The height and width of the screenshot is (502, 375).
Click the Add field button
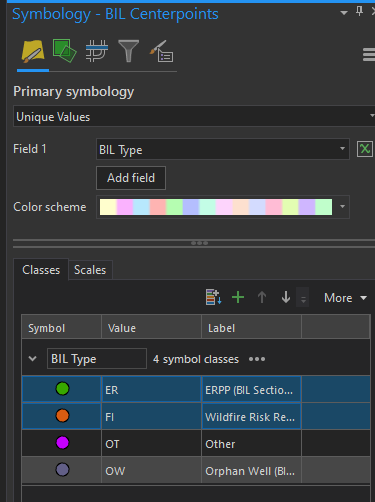click(131, 178)
